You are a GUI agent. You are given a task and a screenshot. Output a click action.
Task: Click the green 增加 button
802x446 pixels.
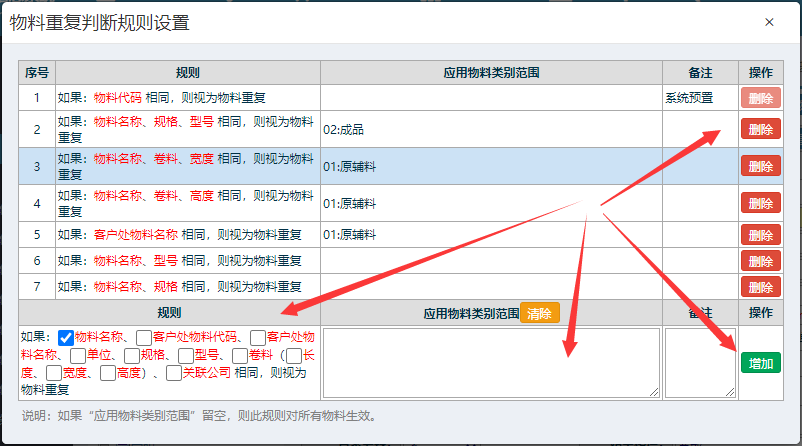[760, 363]
